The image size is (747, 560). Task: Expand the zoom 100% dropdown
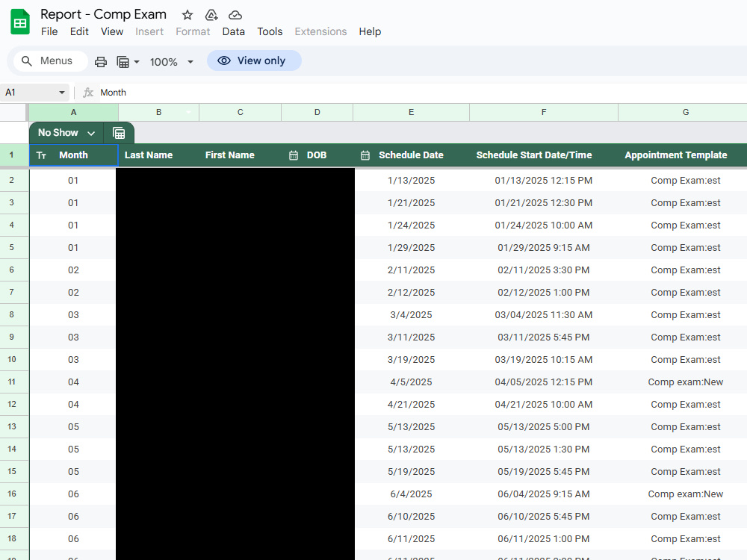(190, 62)
